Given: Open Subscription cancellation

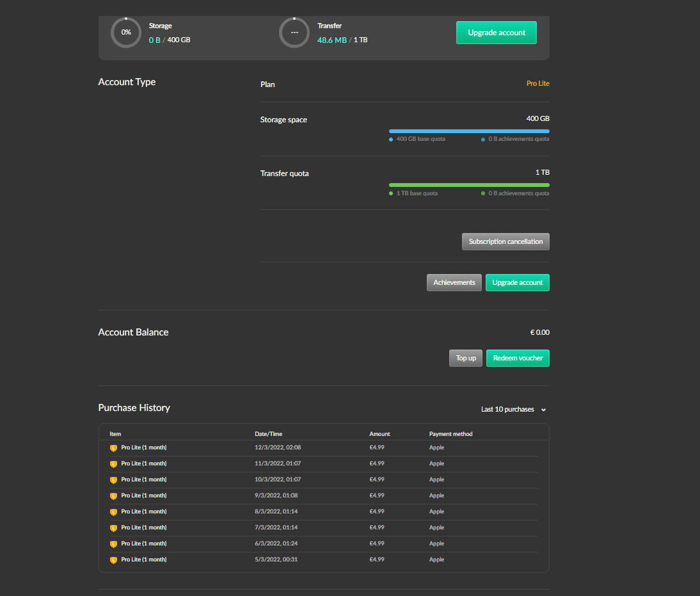Looking at the screenshot, I should pos(505,242).
